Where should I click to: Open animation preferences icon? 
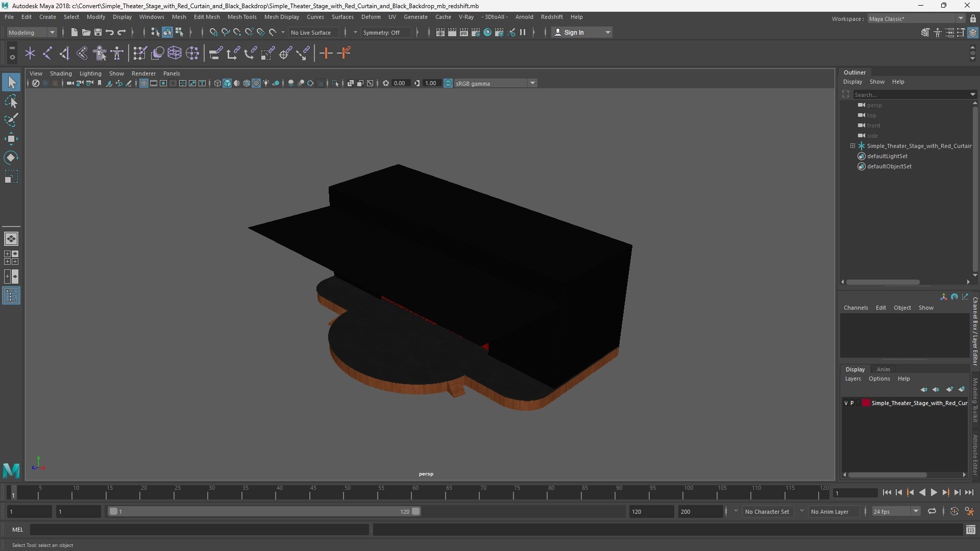tap(969, 511)
